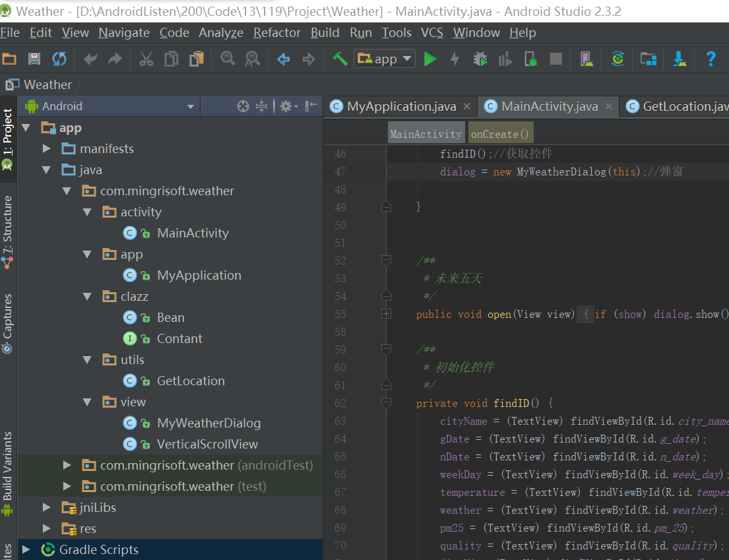Collapse the findID() method fold marker
Viewport: 729px width, 560px height.
point(386,402)
